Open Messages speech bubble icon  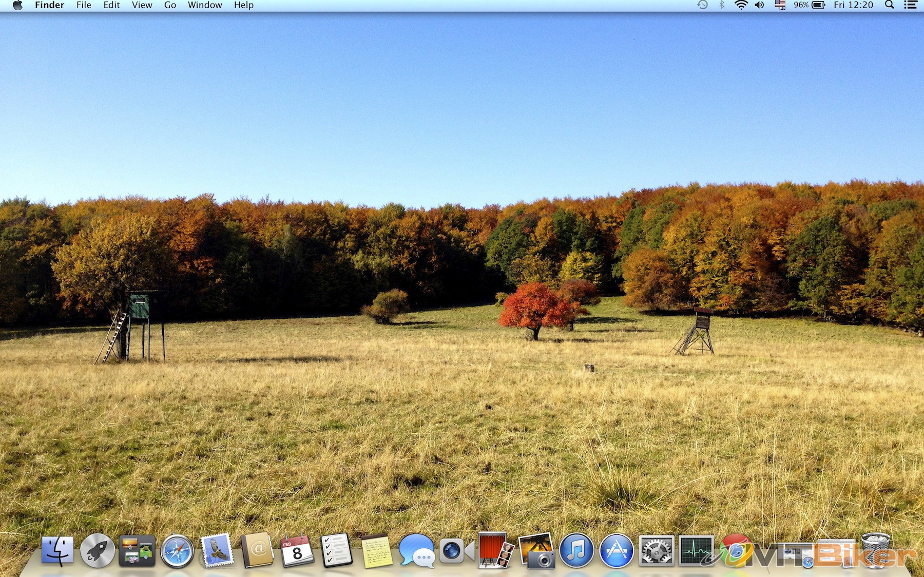point(416,551)
